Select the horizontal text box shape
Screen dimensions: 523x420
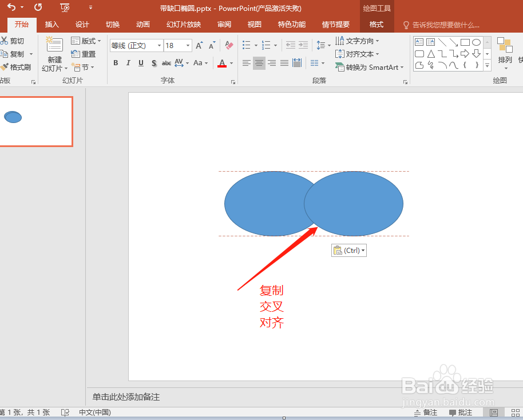pyautogui.click(x=419, y=42)
